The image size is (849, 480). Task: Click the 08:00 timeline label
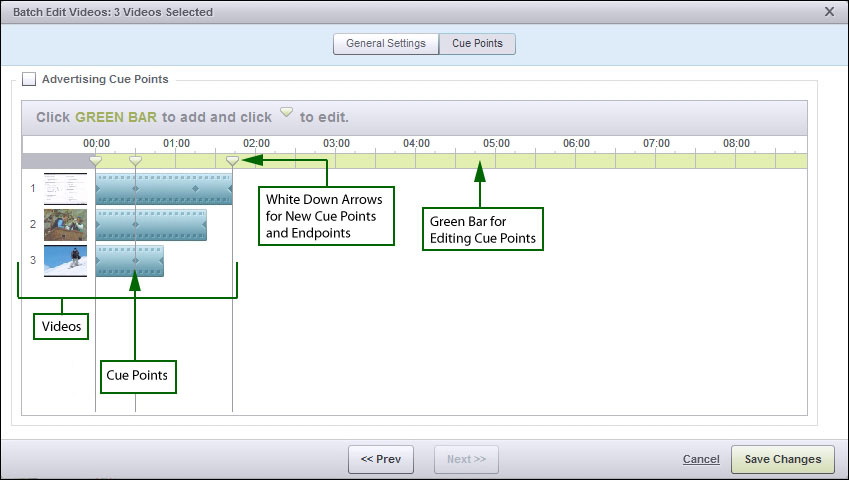[736, 143]
